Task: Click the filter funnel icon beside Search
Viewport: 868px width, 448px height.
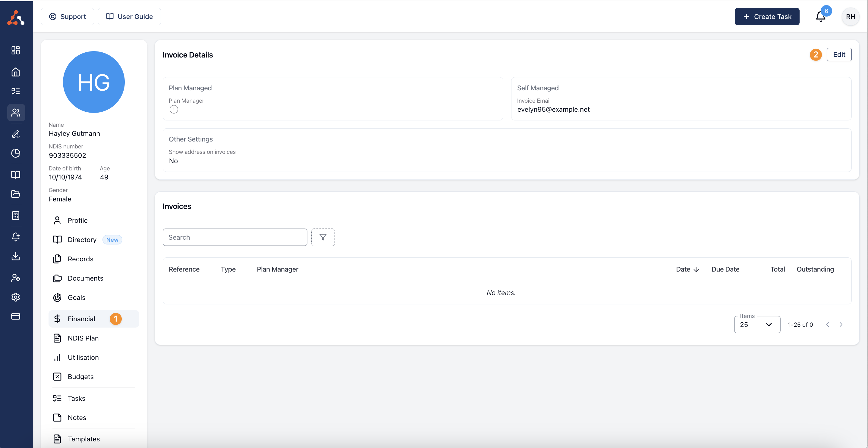Action: [x=323, y=237]
